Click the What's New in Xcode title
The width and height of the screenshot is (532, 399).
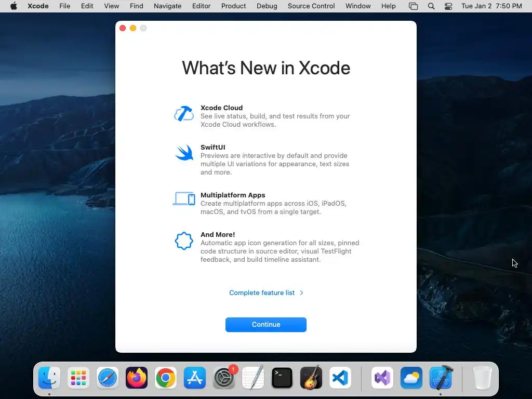click(x=266, y=68)
